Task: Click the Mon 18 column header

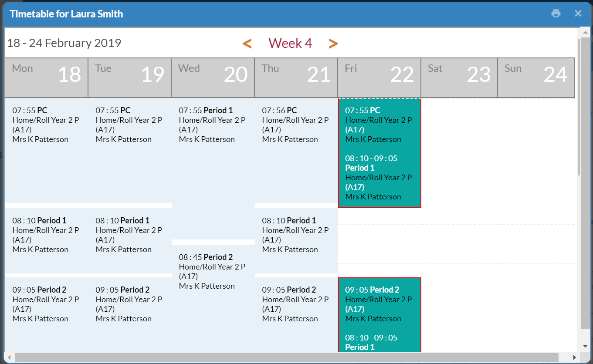Action: [46, 77]
